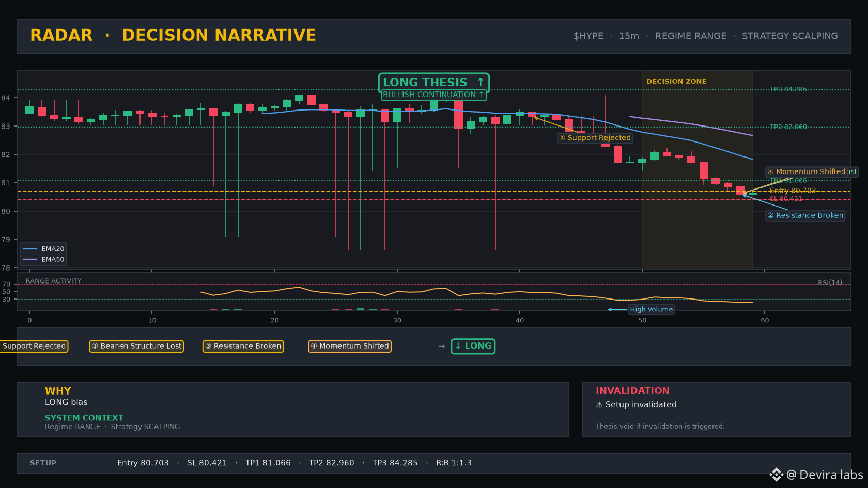Click the High Volume marker label

pos(651,309)
